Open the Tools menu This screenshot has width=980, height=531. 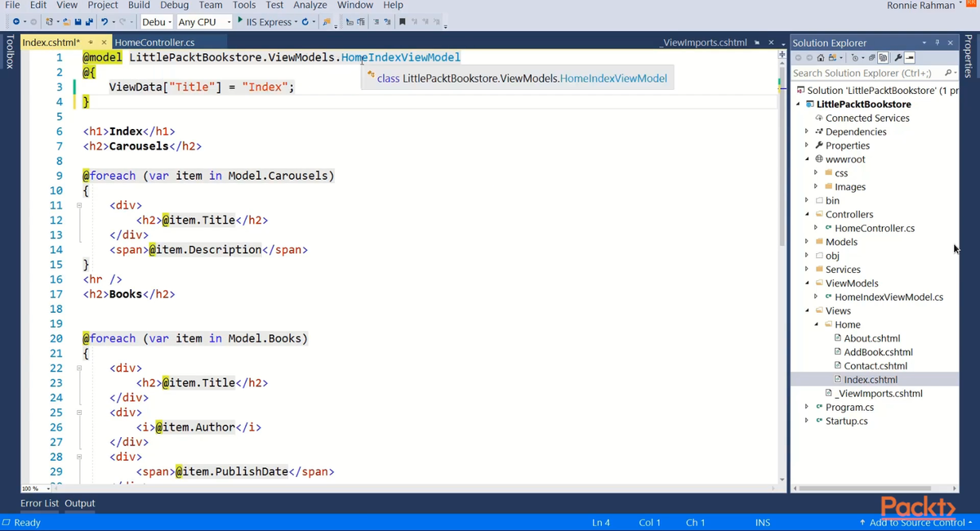[x=244, y=5]
